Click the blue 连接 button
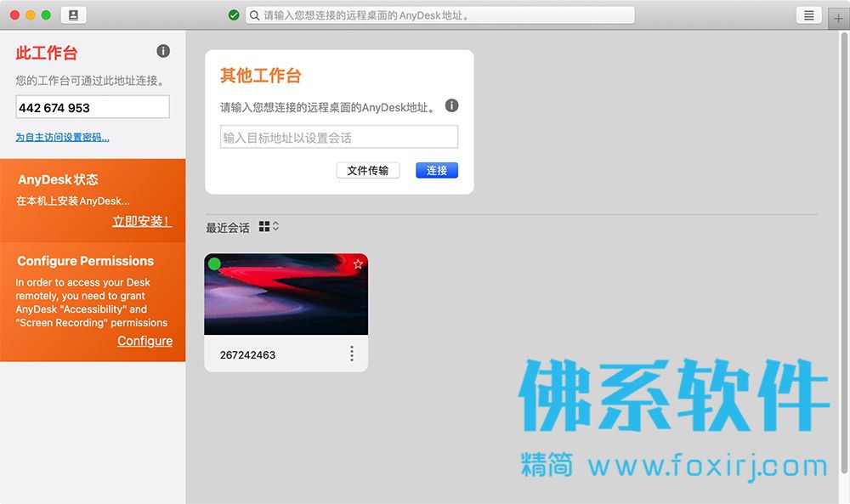This screenshot has height=504, width=850. click(x=437, y=170)
